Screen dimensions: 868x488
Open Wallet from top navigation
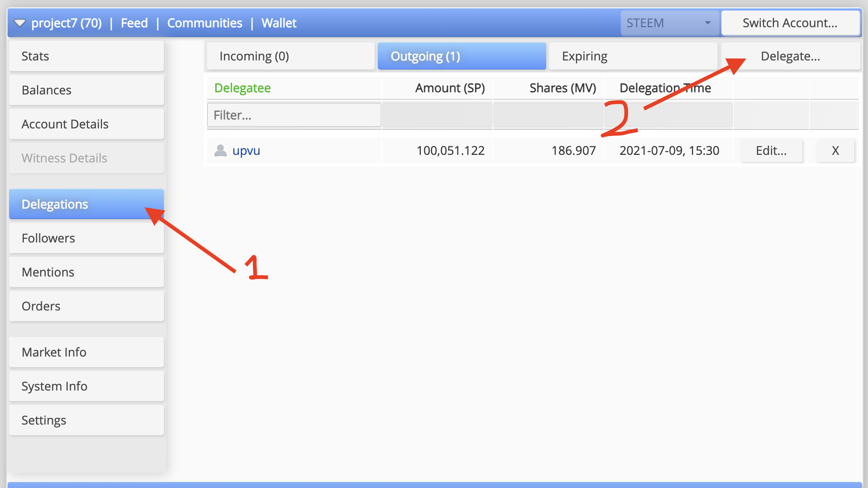279,23
